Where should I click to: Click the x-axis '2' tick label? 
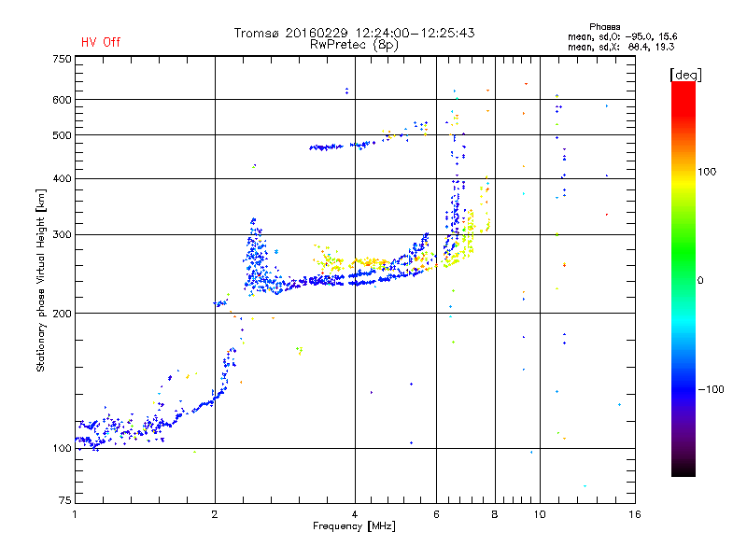tap(215, 514)
